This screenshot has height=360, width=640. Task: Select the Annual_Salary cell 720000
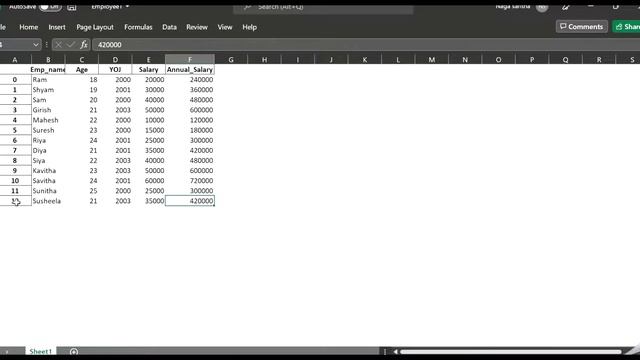[x=190, y=181]
